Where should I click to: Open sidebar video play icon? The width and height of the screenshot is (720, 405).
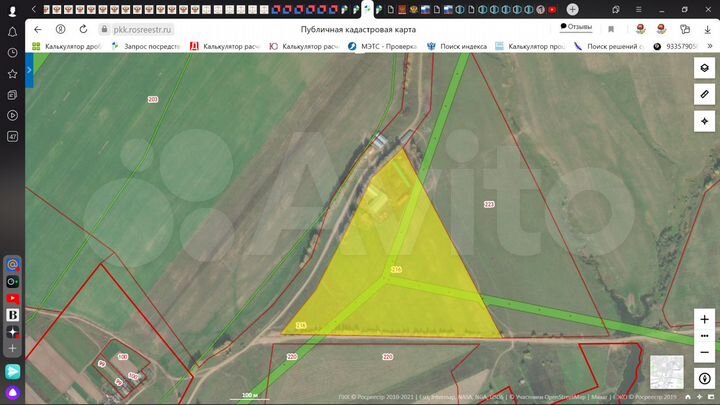coord(12,115)
